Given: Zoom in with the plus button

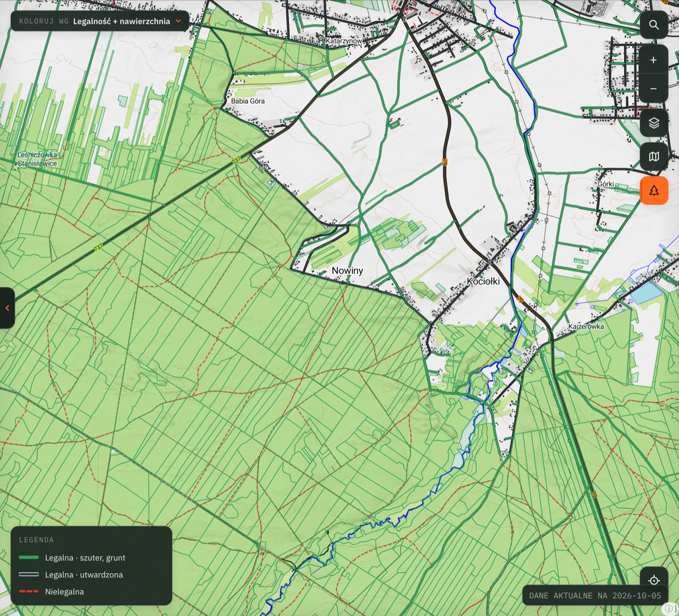Looking at the screenshot, I should pyautogui.click(x=654, y=60).
